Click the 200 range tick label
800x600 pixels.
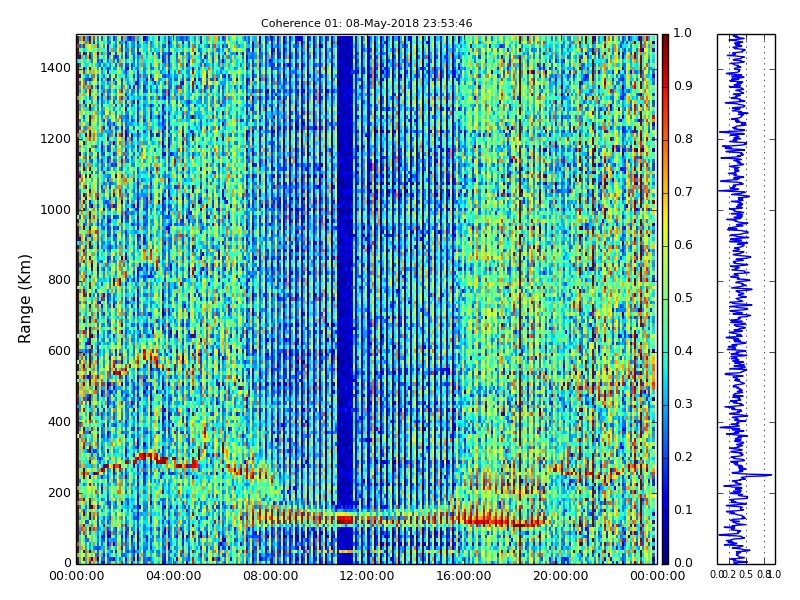coord(59,493)
